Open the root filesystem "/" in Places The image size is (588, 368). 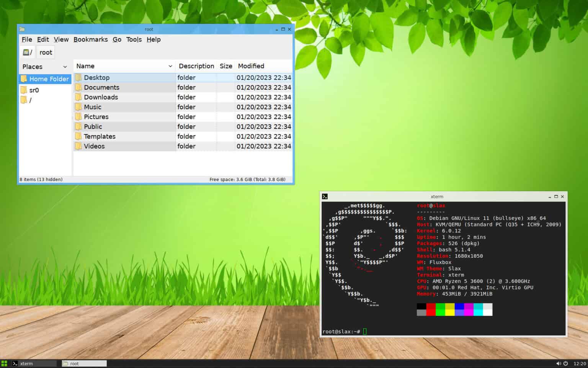point(29,100)
